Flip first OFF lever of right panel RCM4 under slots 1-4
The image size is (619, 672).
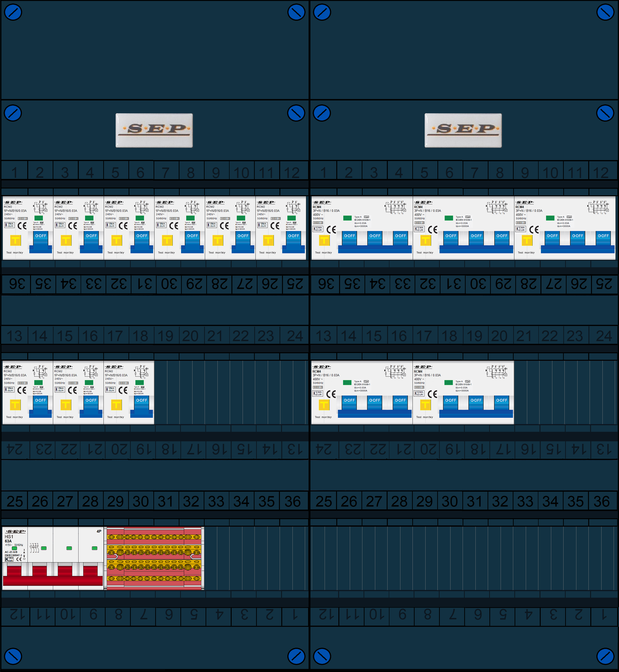point(349,238)
